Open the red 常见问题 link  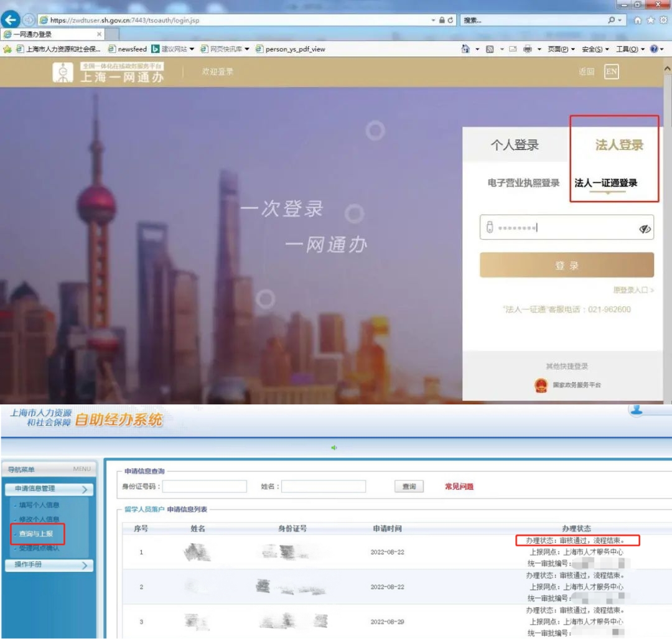click(x=459, y=487)
